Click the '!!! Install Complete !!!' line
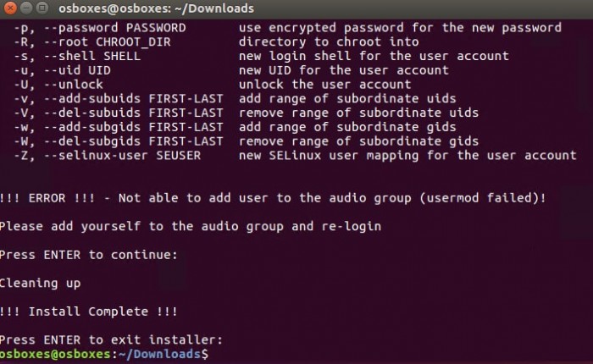The image size is (593, 364). point(88,312)
